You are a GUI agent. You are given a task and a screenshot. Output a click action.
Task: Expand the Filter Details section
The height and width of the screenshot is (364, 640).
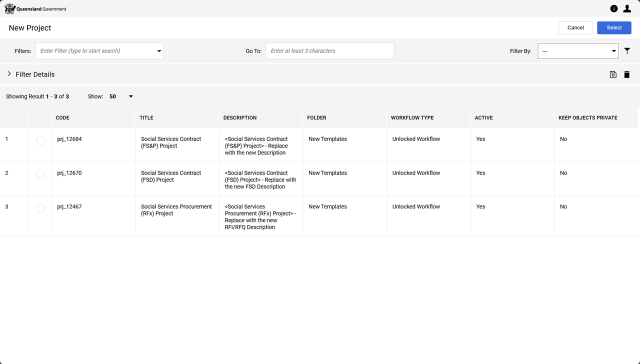coord(9,74)
